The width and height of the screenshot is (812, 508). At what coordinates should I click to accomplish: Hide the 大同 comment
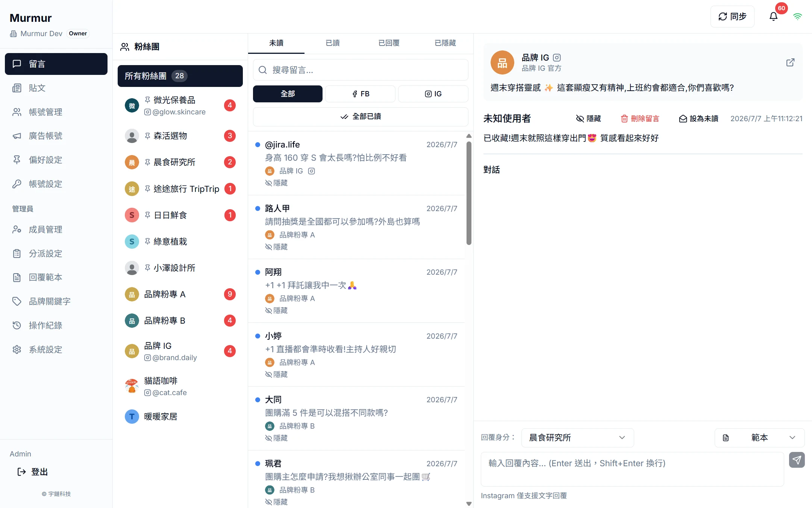276,438
